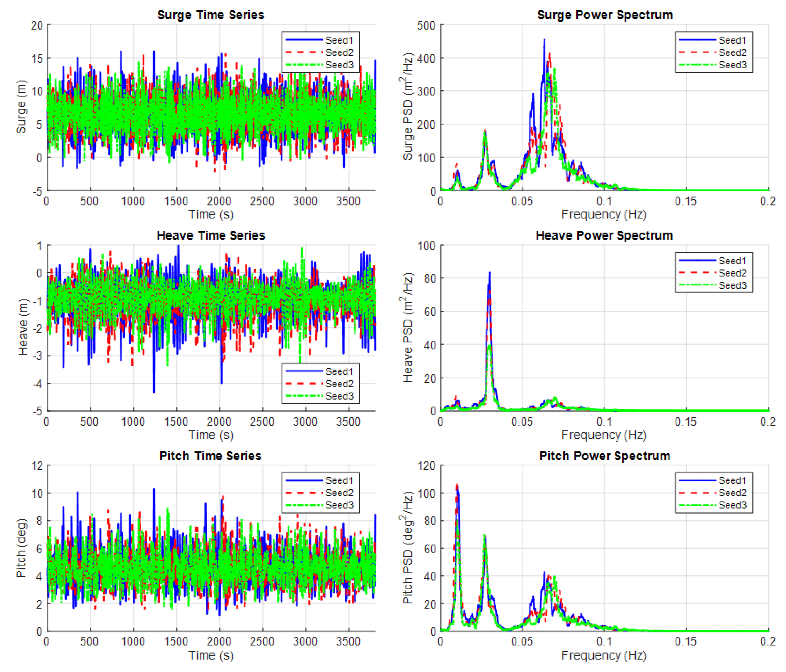Click the 12 y-tick on Pitch Time Series
The width and height of the screenshot is (786, 672).
point(37,466)
